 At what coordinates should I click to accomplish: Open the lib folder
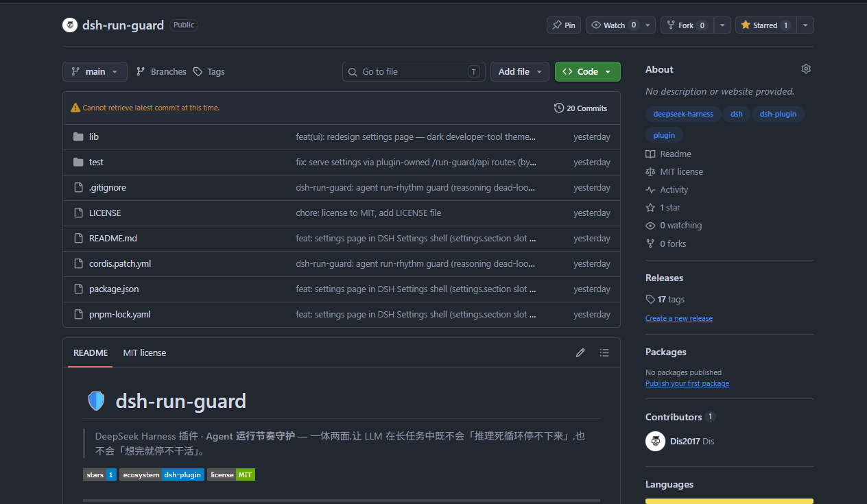[x=94, y=137]
